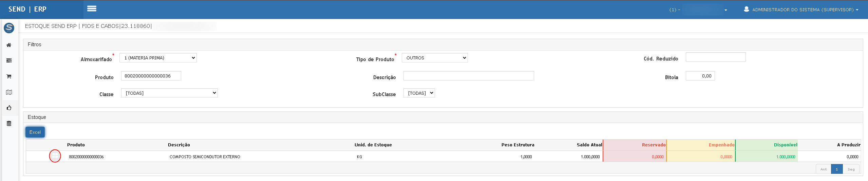868x181 pixels.
Task: Open the Almoxarifado dropdown
Action: tap(158, 58)
